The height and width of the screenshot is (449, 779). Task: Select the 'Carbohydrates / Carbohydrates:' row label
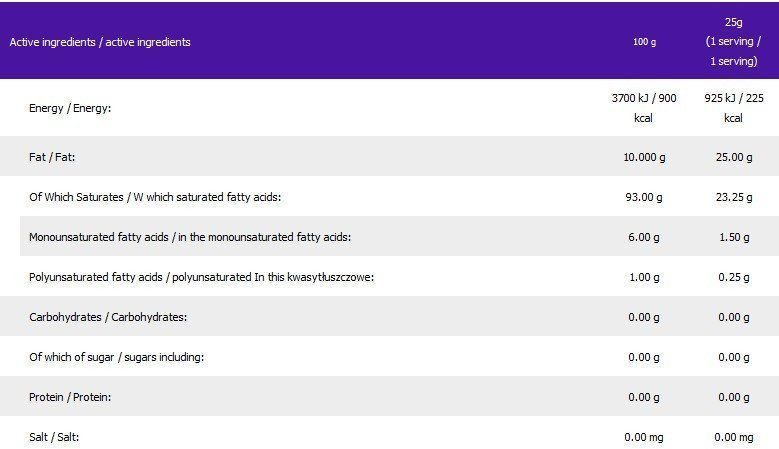tap(108, 317)
